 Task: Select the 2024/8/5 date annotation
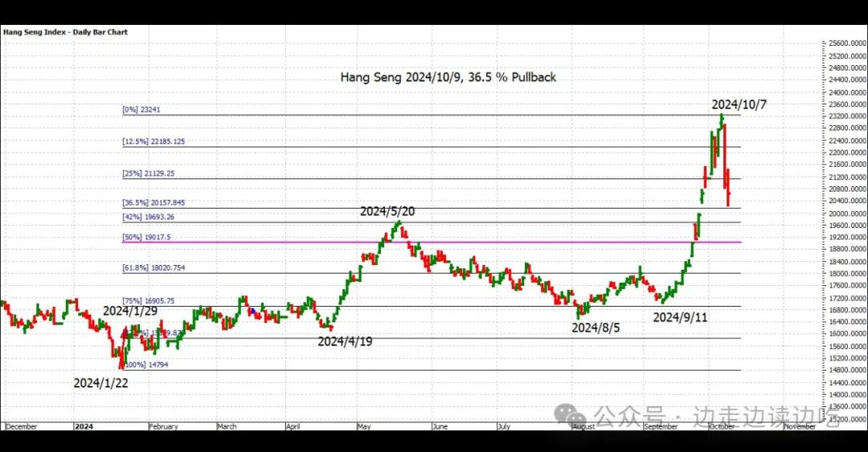pos(596,328)
